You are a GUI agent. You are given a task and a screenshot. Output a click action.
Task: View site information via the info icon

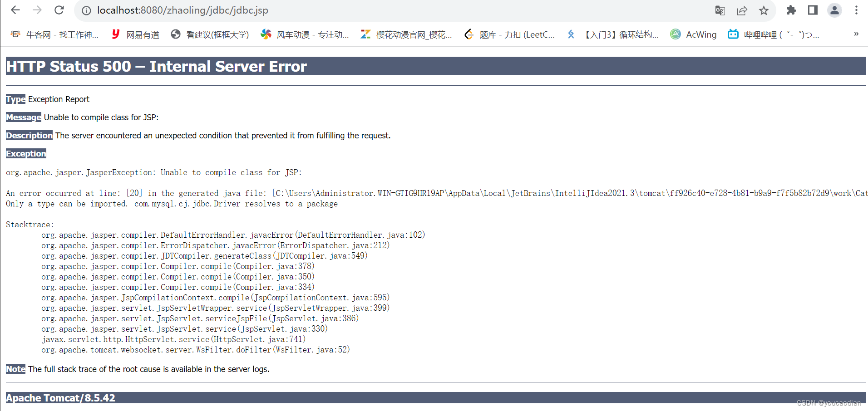click(86, 10)
